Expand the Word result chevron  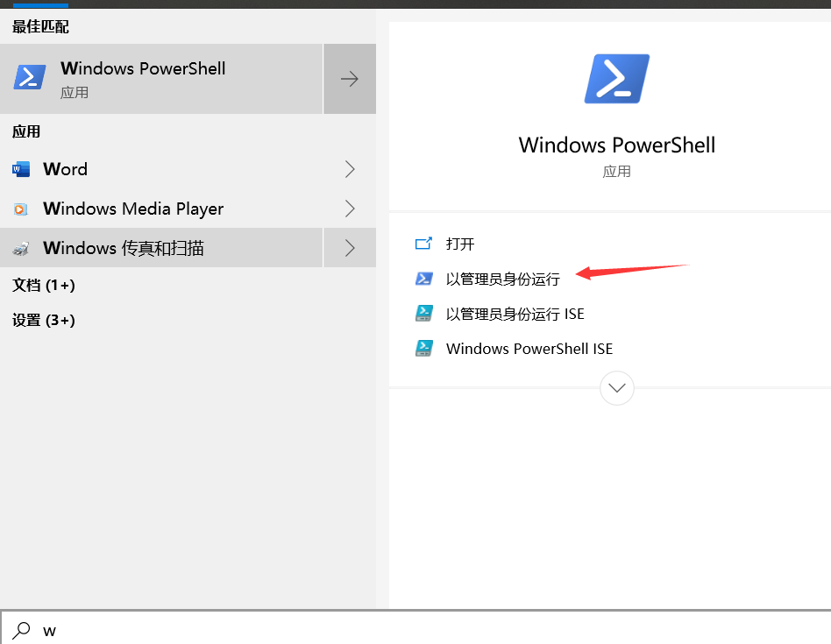click(x=350, y=169)
